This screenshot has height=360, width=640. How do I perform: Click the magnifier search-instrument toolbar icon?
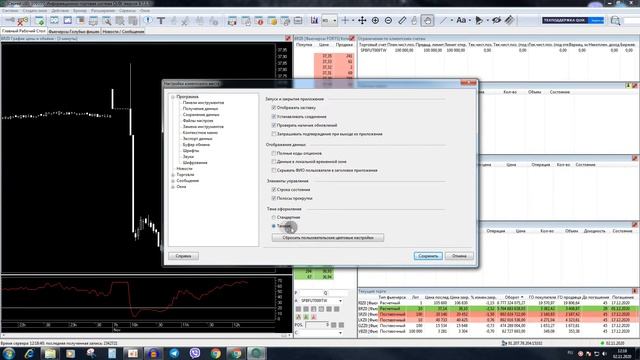107,20
